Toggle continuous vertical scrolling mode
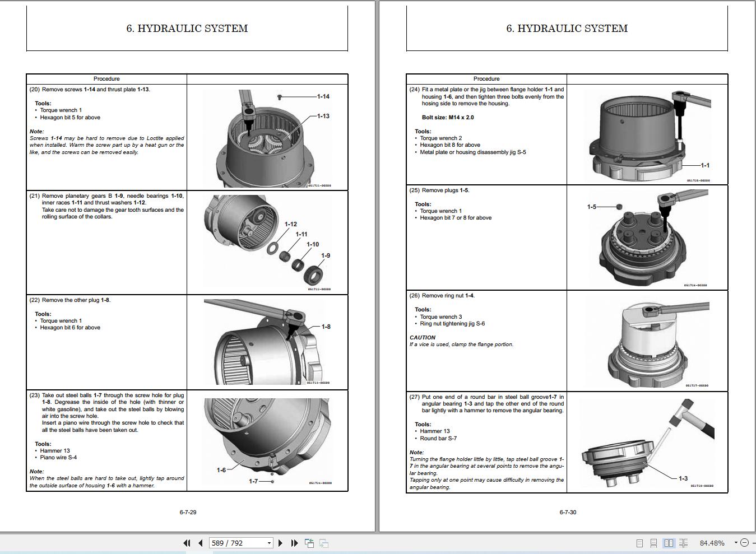The image size is (756, 554). (x=653, y=543)
